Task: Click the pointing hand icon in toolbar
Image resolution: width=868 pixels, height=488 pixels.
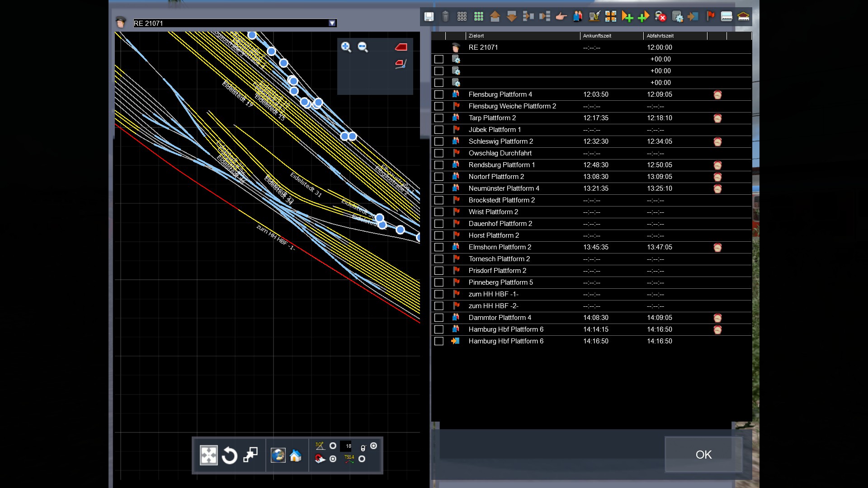Action: pyautogui.click(x=561, y=17)
